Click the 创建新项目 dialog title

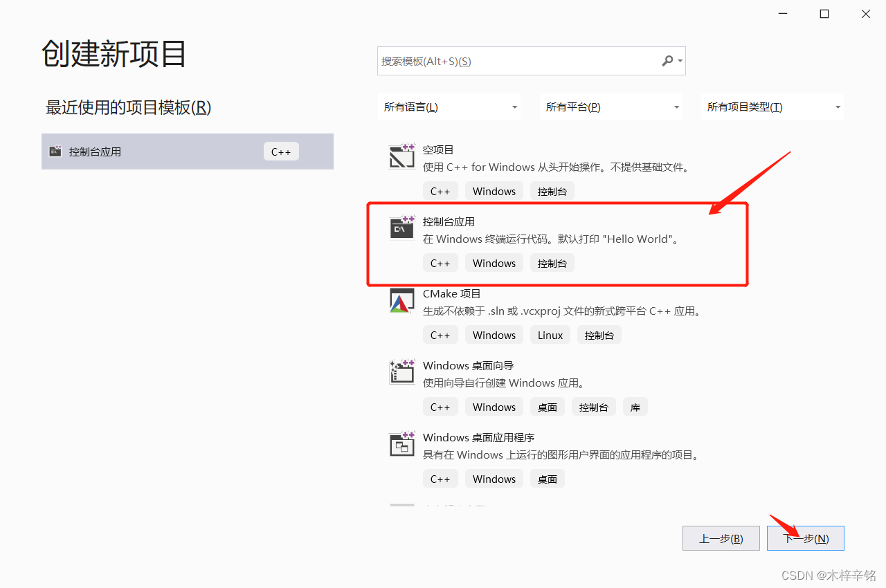tap(114, 54)
